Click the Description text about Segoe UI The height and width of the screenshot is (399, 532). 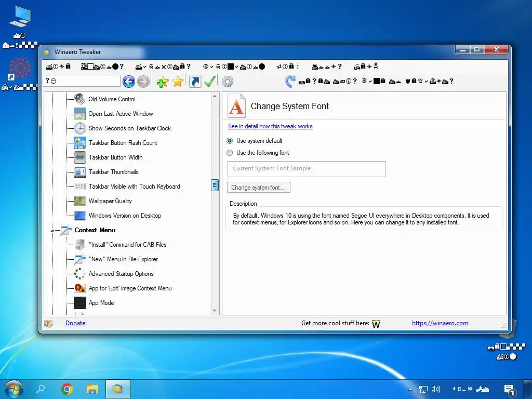coord(361,219)
